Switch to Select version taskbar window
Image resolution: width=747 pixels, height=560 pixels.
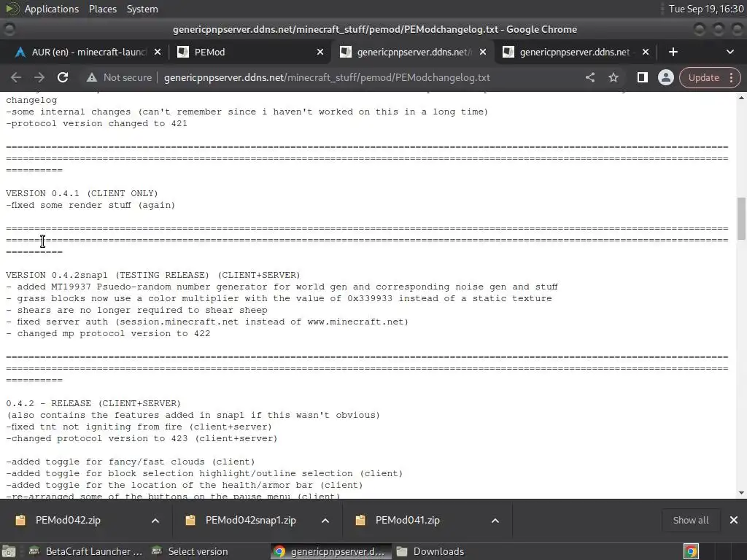pos(189,551)
